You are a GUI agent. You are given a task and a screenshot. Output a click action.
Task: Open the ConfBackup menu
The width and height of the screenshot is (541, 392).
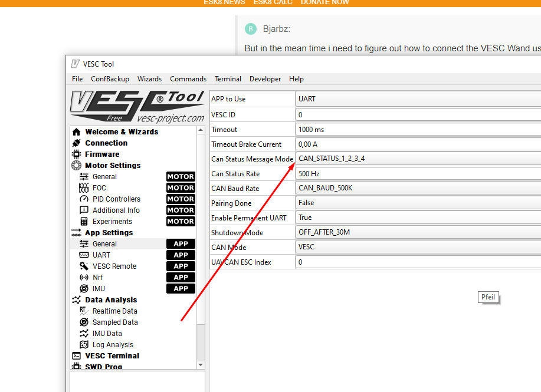(110, 78)
